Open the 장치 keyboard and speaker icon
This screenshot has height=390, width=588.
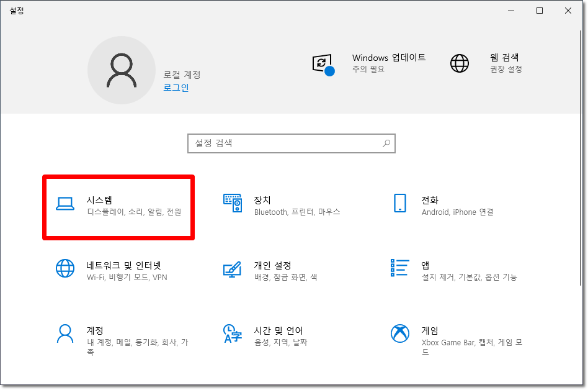tap(233, 203)
